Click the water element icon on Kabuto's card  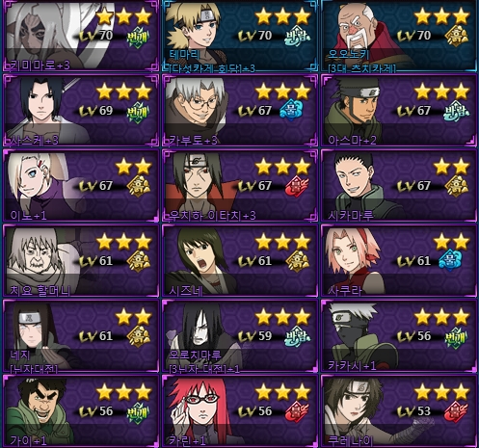tap(291, 110)
